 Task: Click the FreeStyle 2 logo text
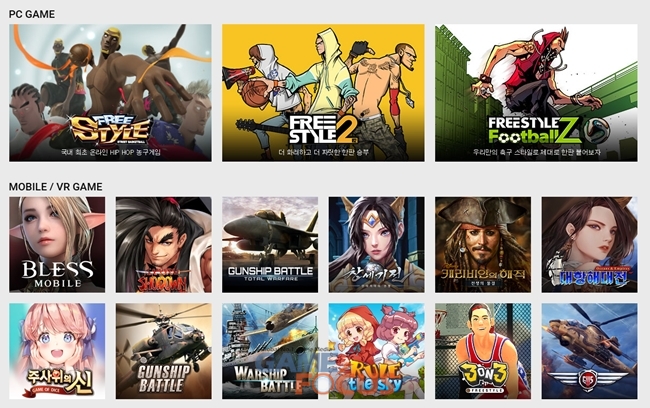tap(323, 129)
